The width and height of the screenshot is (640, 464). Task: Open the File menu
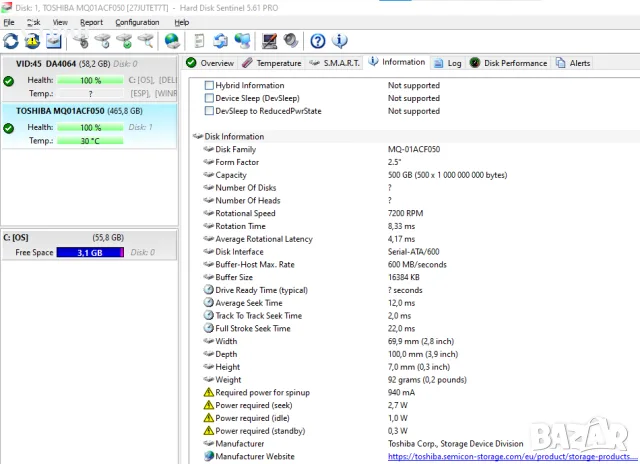(9, 22)
